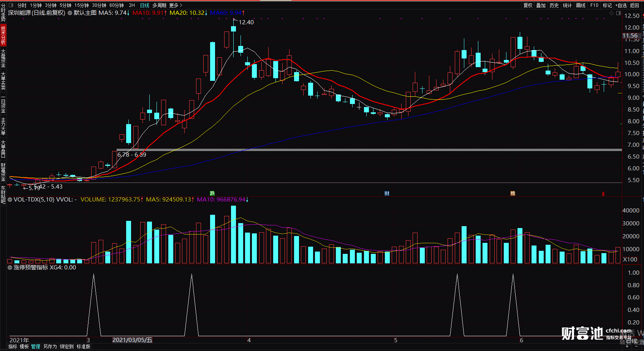Open settings circle beside 默认主图
Image resolution: width=644 pixels, height=351 pixels.
click(x=70, y=13)
